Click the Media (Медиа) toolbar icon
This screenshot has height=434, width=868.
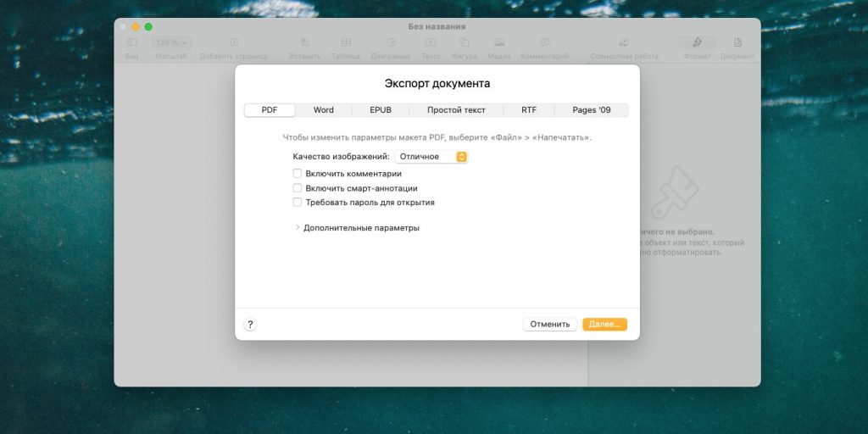[499, 42]
